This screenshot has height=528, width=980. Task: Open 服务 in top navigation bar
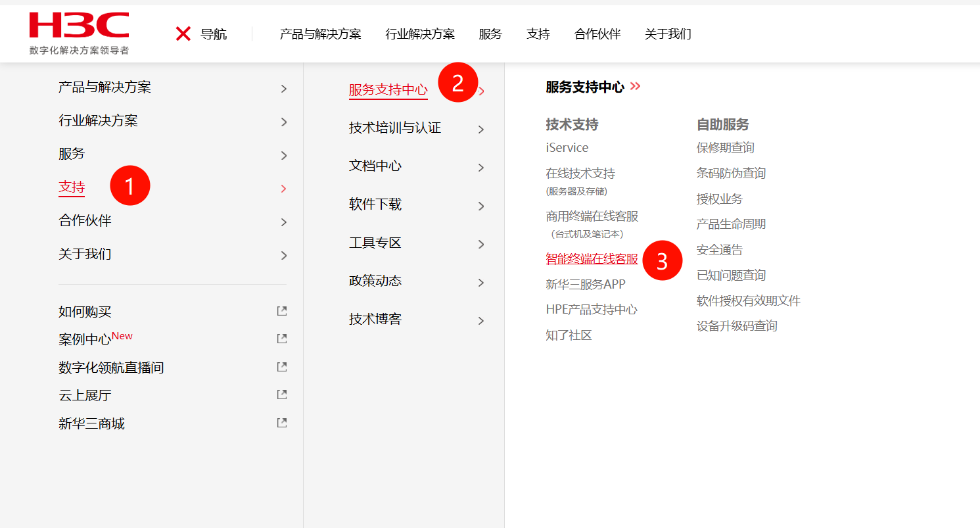(490, 34)
